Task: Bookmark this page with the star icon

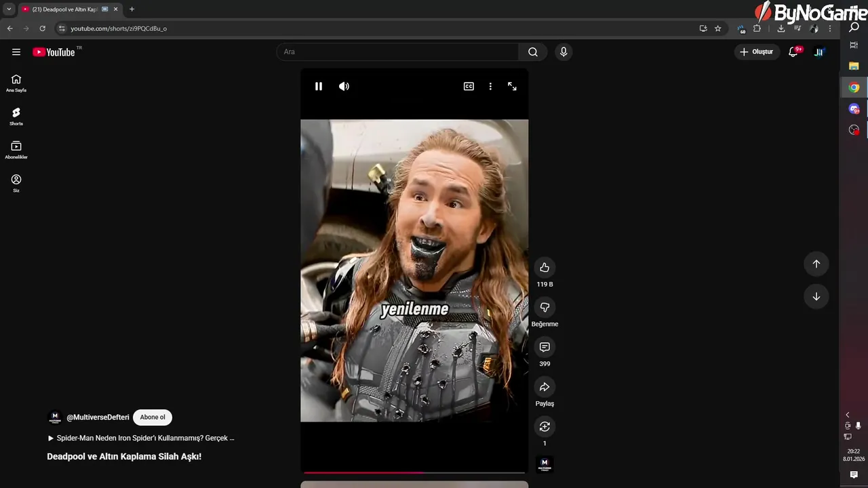Action: coord(718,28)
